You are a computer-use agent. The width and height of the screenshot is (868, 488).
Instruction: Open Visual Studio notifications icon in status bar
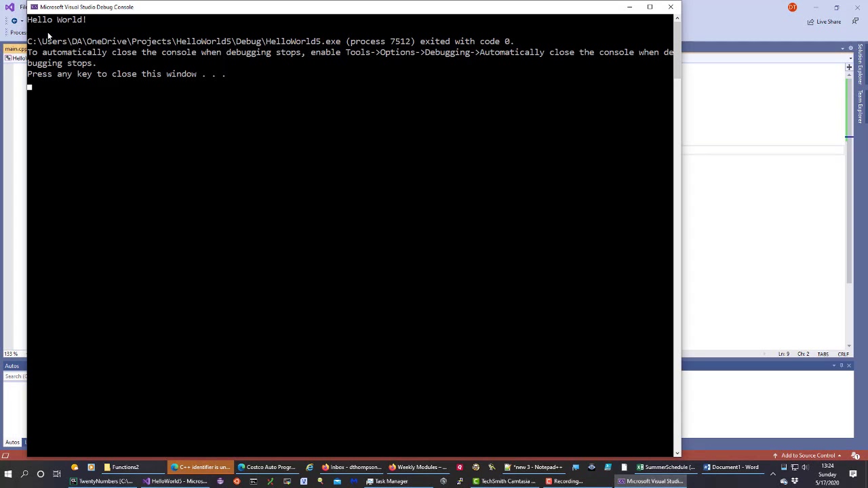856,455
